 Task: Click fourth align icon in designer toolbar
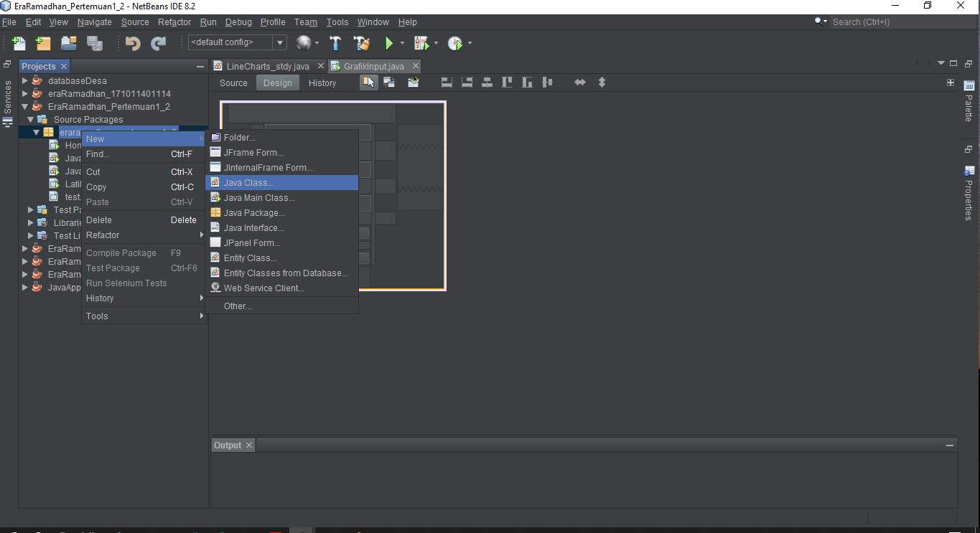(507, 82)
